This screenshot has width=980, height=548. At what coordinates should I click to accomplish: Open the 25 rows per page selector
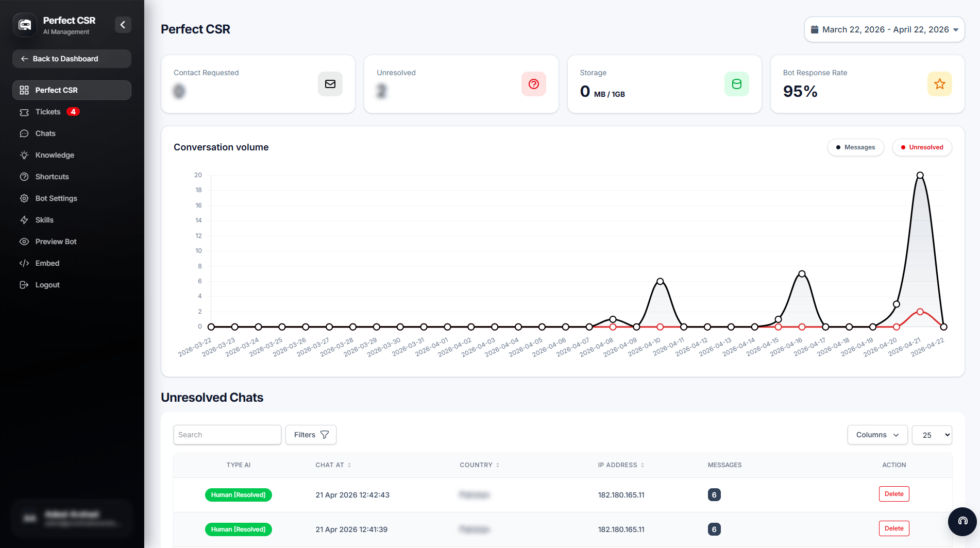coord(932,435)
